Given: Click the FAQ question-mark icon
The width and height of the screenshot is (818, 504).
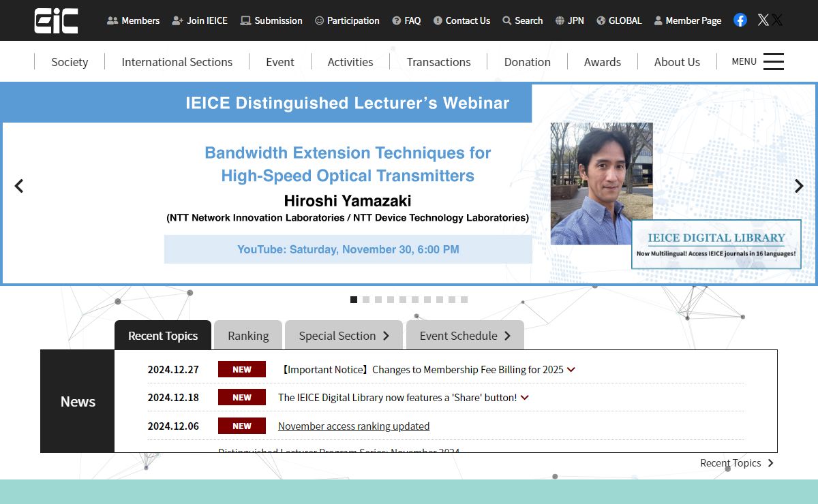Looking at the screenshot, I should [x=397, y=20].
